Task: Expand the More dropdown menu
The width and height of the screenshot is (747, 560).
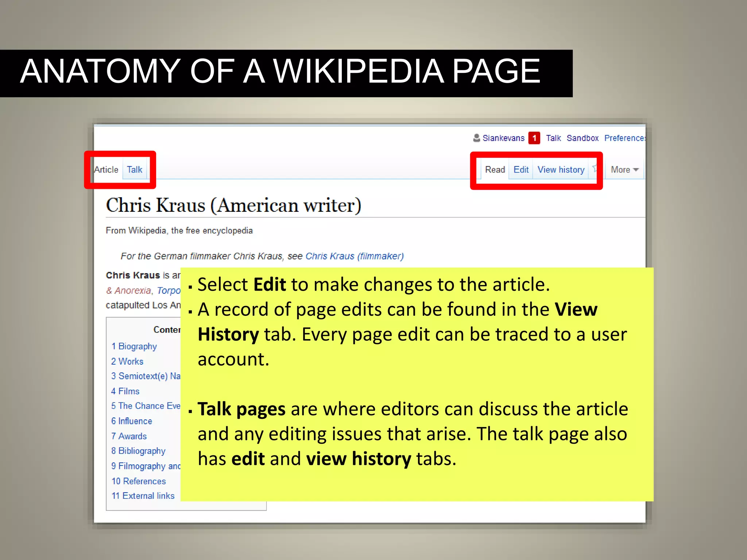Action: (x=624, y=170)
